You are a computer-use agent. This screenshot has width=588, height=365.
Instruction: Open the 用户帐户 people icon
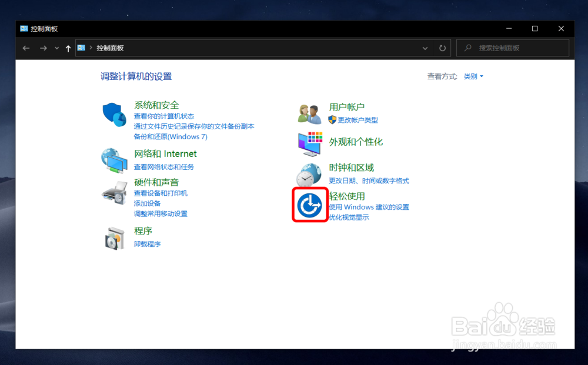[310, 114]
